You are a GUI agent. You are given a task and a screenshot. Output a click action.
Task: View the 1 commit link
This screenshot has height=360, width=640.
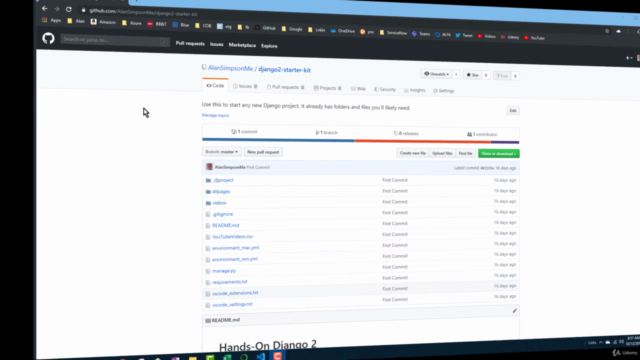click(x=244, y=131)
